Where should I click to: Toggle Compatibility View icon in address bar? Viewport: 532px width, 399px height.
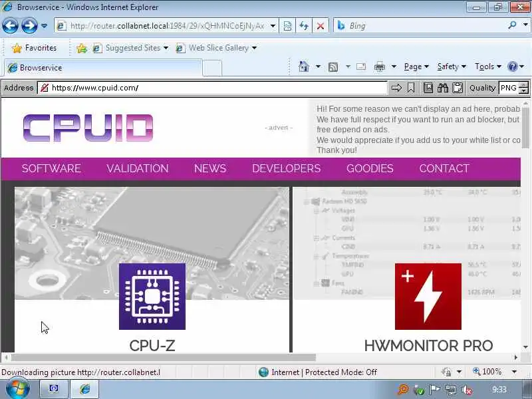(x=287, y=26)
